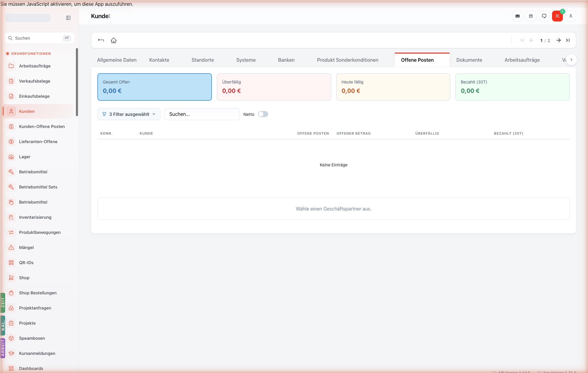Viewport: 588px width, 373px height.
Task: Click the Überfällig summary card
Action: (x=274, y=87)
